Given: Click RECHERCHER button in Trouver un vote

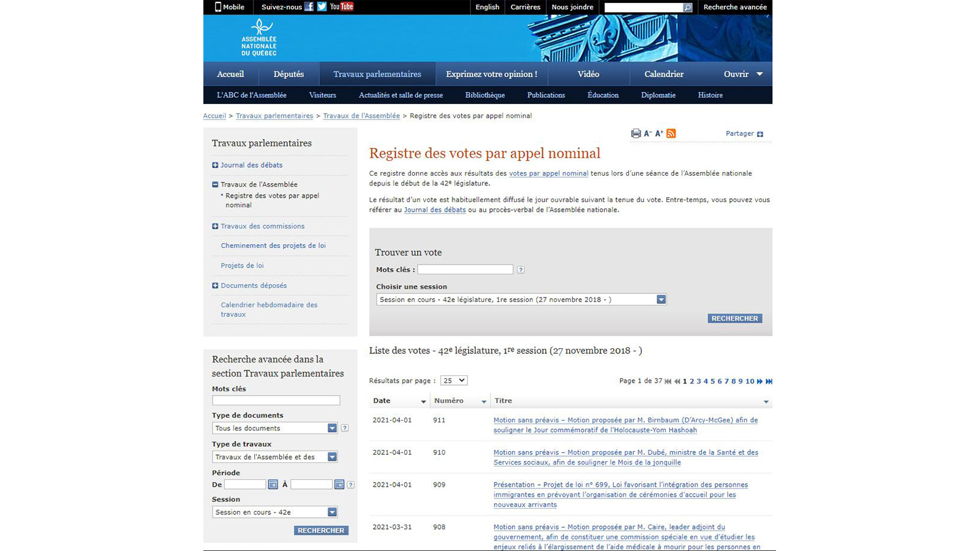Looking at the screenshot, I should [x=734, y=318].
